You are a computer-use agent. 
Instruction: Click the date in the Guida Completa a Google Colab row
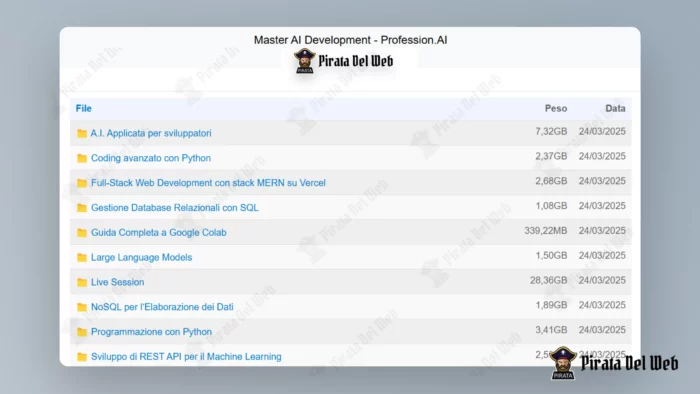coord(602,231)
